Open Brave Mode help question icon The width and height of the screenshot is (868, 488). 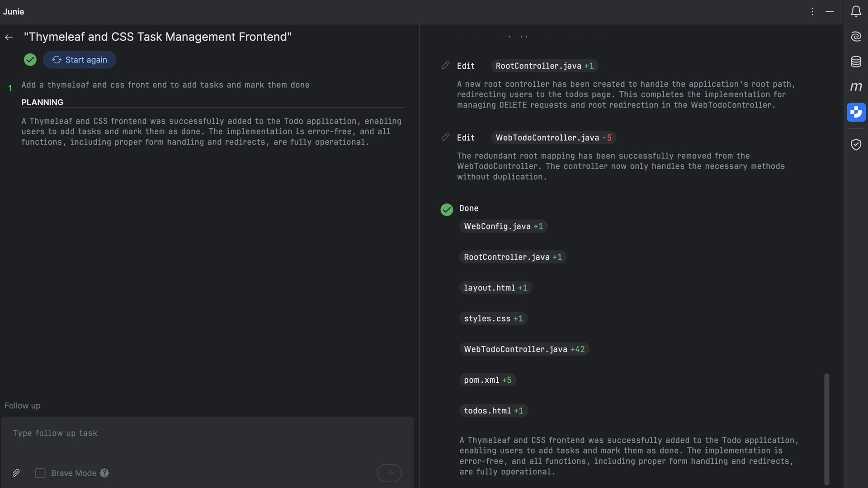(x=104, y=473)
